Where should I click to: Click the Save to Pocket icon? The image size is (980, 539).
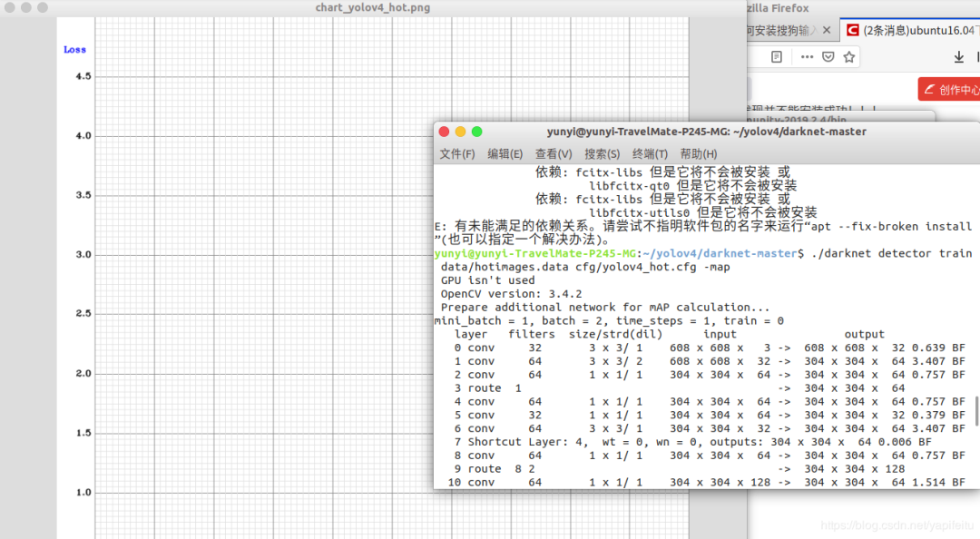pyautogui.click(x=828, y=56)
